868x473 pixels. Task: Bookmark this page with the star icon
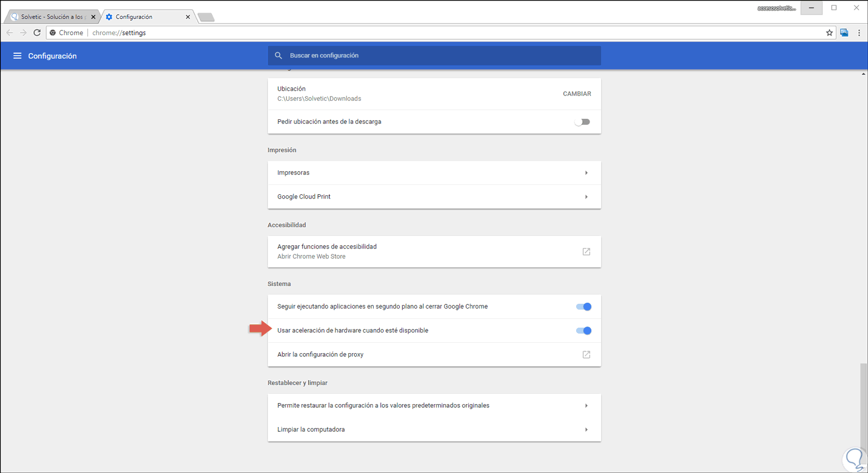coord(829,33)
